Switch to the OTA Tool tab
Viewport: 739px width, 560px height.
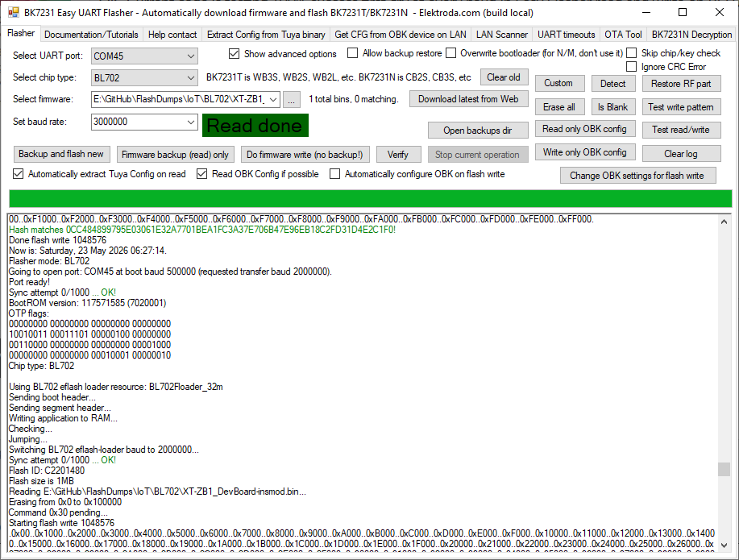click(x=623, y=35)
